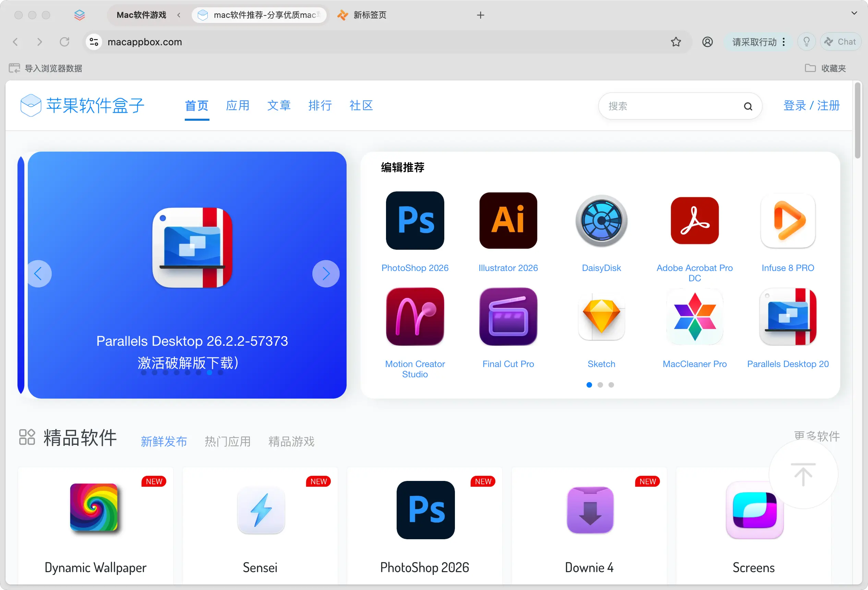868x590 pixels.
Task: Open the browser profile account icon
Action: (x=707, y=42)
